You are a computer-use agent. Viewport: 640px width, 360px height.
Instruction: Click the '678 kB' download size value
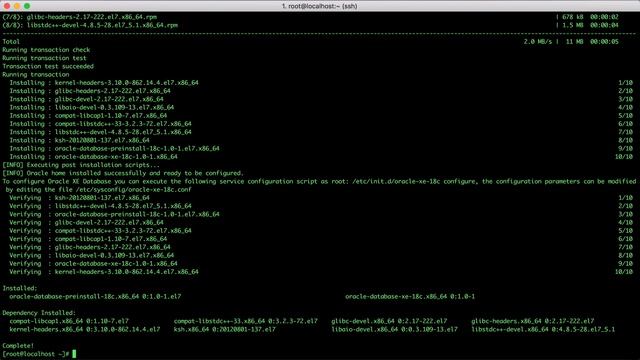pos(573,17)
